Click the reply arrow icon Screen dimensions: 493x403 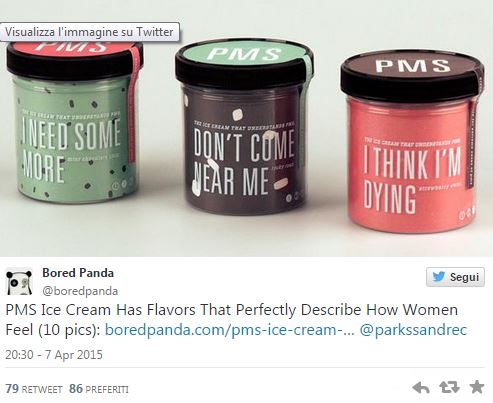[x=421, y=388]
